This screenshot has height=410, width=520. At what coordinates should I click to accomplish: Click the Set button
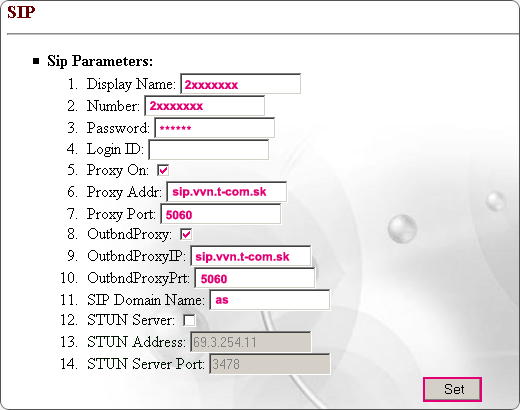pos(452,389)
